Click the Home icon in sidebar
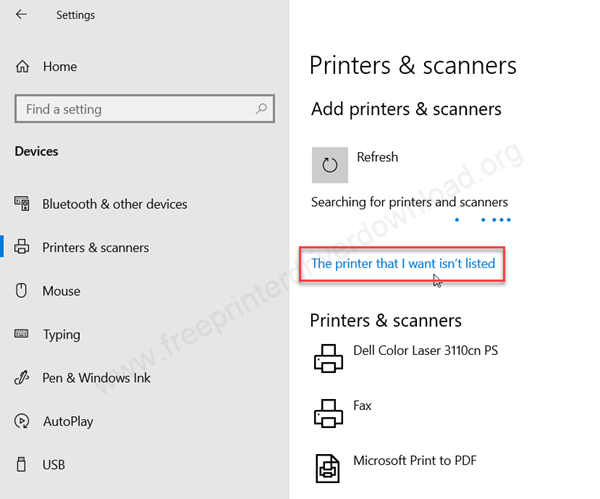 coord(22,67)
